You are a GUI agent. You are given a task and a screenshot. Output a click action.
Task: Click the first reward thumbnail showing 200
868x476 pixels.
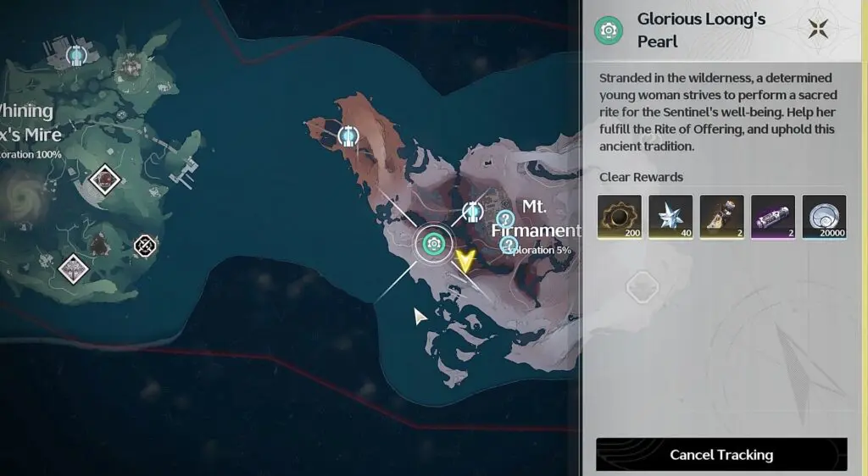tap(620, 217)
